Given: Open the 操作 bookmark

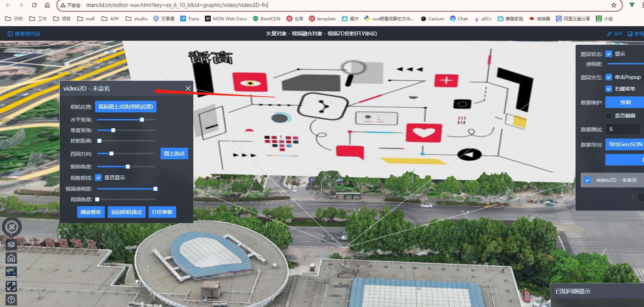Looking at the screenshot, I should click(x=350, y=19).
